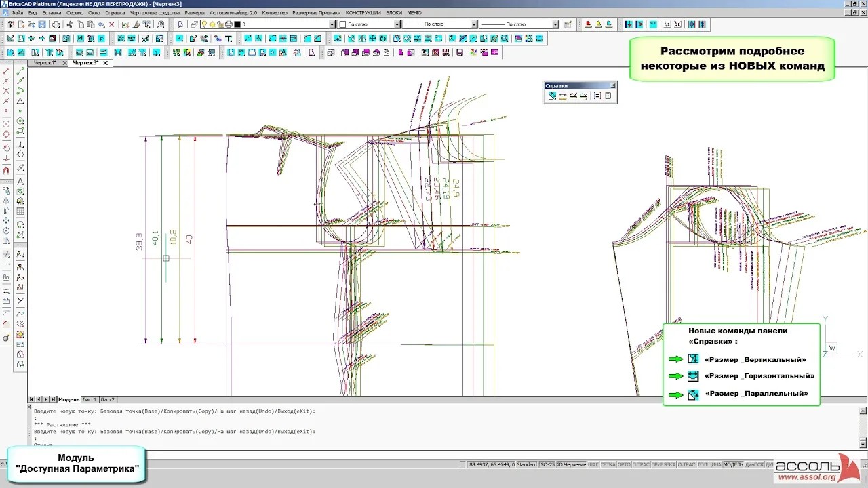Viewport: 868px width, 488px height.
Task: Open the layer name dropdown showing 0
Action: 332,24
